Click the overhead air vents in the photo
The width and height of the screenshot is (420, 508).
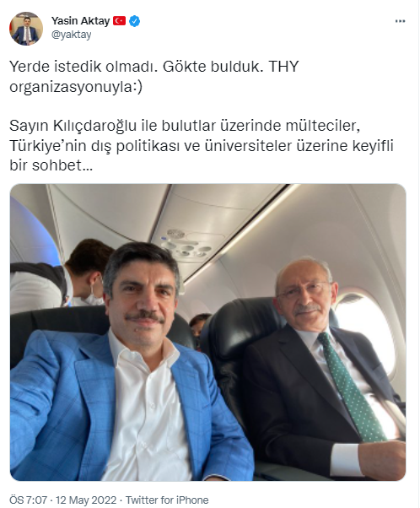click(186, 245)
